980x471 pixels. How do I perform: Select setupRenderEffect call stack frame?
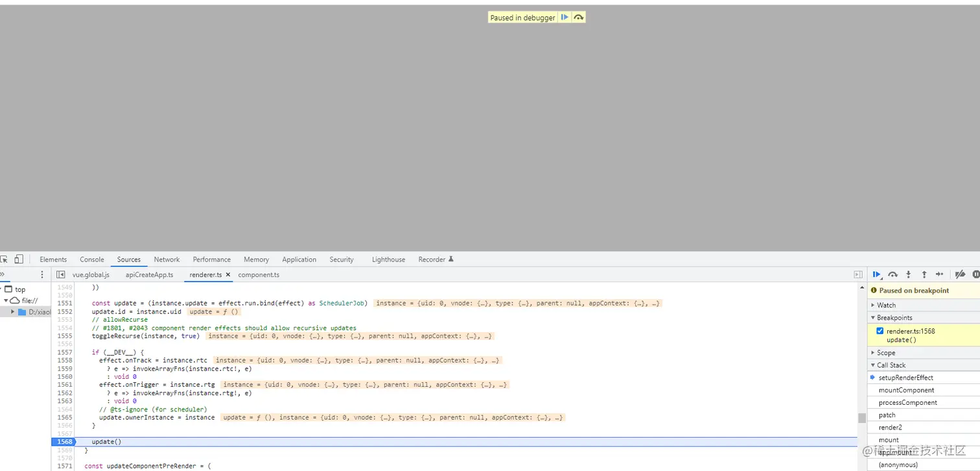924,378
